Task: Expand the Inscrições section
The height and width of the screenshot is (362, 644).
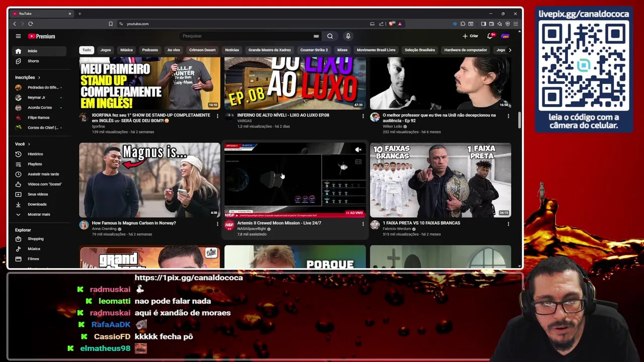Action: pos(28,77)
